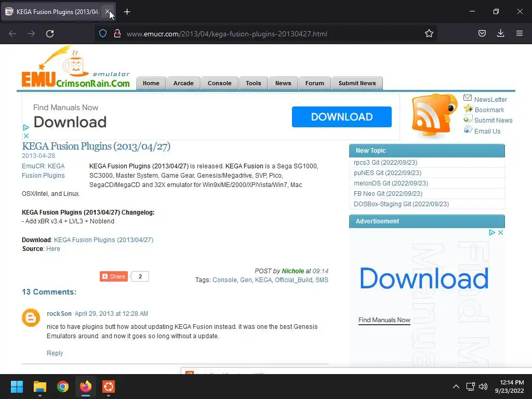Open the Firefox hamburger menu
532x399 pixels.
pos(519,33)
